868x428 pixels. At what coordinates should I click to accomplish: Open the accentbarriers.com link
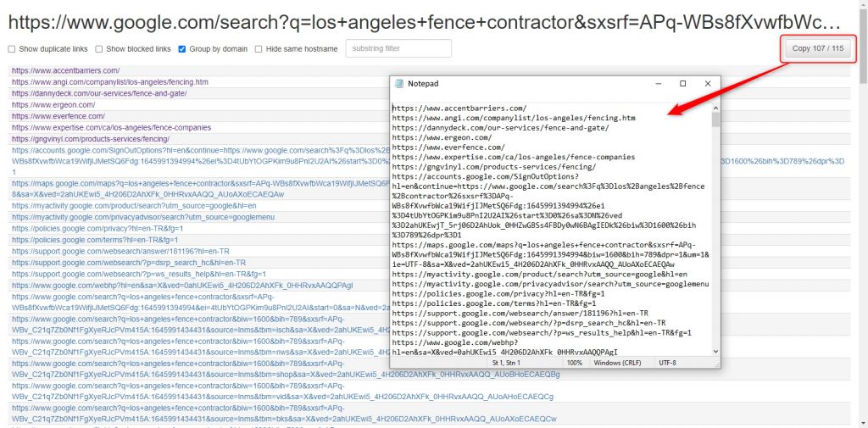click(x=65, y=70)
